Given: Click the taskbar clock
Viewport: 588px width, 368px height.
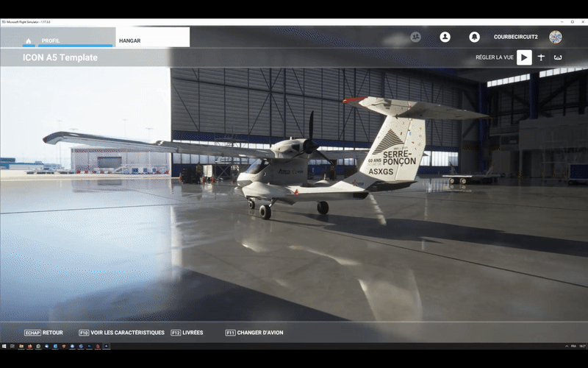Looking at the screenshot, I should pos(582,346).
